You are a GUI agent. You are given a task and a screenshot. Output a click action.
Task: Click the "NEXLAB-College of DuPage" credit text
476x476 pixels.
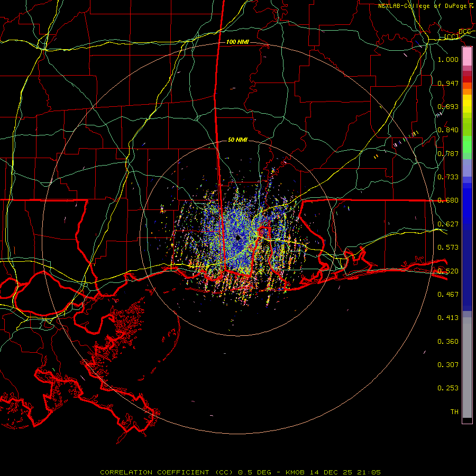[422, 6]
